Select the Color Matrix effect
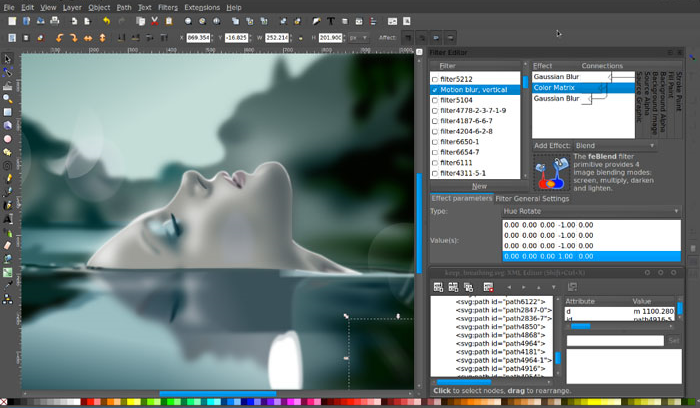Image resolution: width=700 pixels, height=408 pixels. [x=553, y=88]
